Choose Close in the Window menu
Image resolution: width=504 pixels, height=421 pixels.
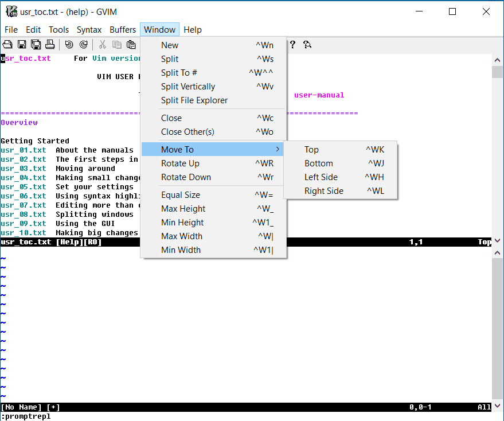coord(213,118)
